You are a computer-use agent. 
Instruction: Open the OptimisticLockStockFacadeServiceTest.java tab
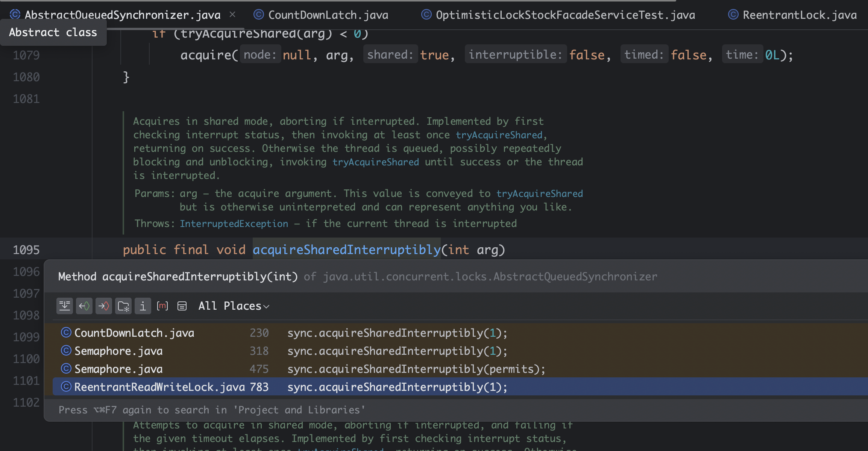click(565, 15)
